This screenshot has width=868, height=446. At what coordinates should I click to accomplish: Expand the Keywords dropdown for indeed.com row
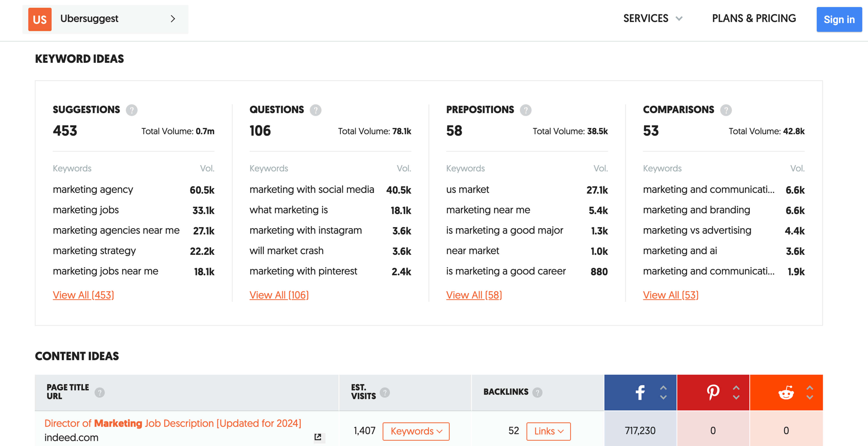416,431
